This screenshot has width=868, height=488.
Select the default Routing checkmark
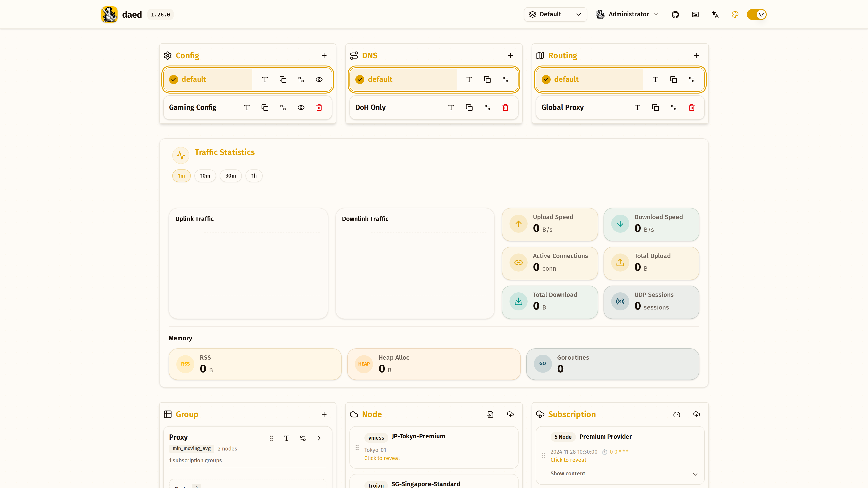[x=546, y=80]
